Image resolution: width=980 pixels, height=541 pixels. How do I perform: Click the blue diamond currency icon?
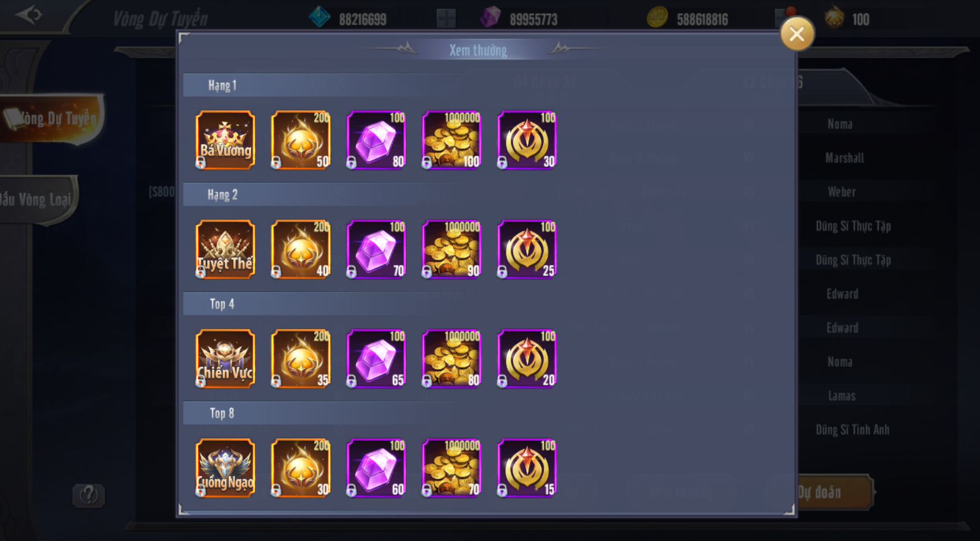click(x=319, y=17)
